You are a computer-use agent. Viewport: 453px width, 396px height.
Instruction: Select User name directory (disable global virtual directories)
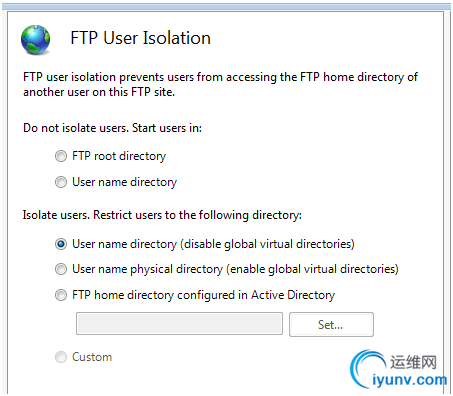pos(61,244)
